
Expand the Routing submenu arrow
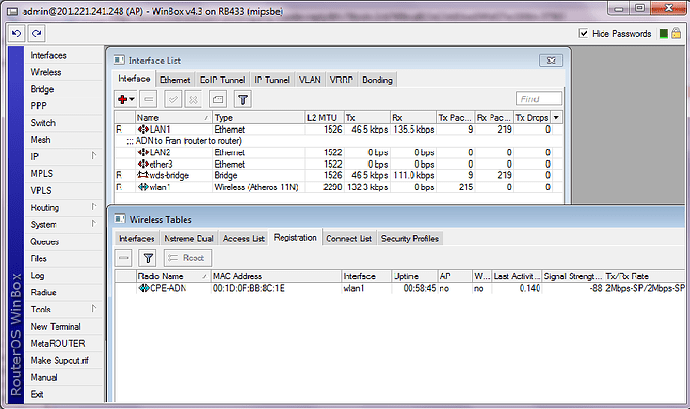[94, 206]
